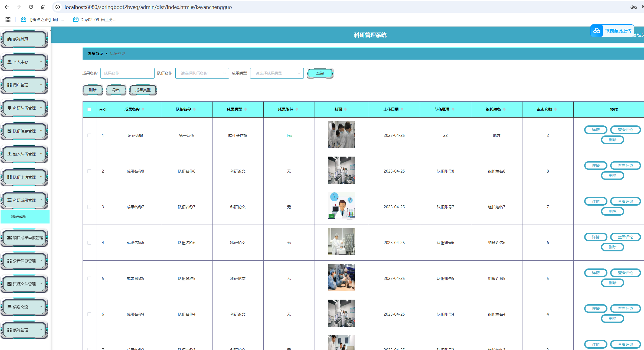Select the checkbox for row 成果名称8
This screenshot has height=350, width=644.
click(89, 171)
